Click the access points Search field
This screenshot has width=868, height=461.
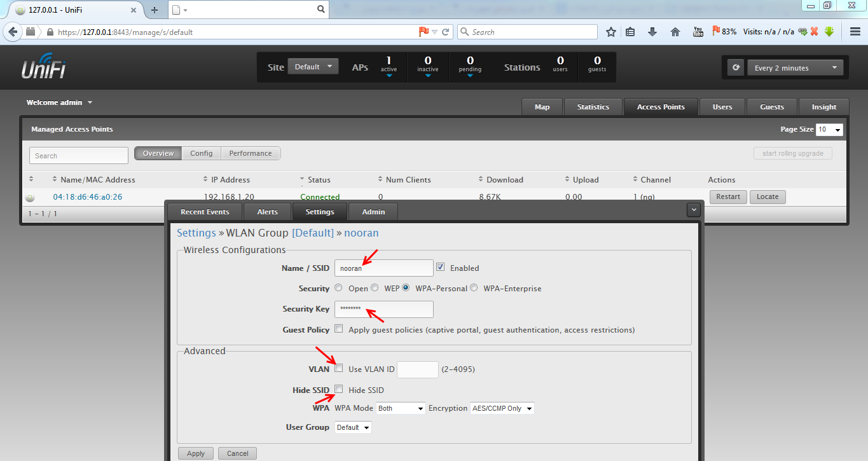pos(79,155)
